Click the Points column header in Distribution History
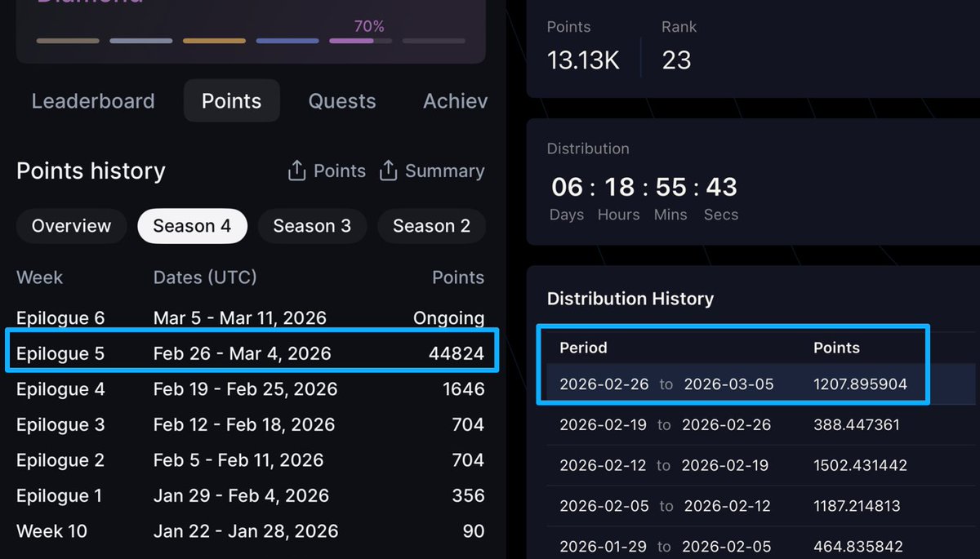Image resolution: width=980 pixels, height=559 pixels. [x=836, y=348]
